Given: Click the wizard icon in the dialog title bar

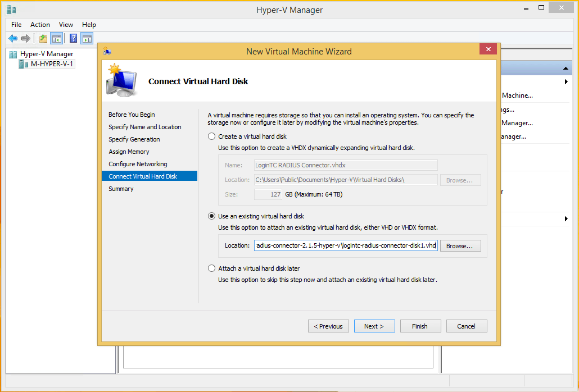Looking at the screenshot, I should click(x=107, y=52).
